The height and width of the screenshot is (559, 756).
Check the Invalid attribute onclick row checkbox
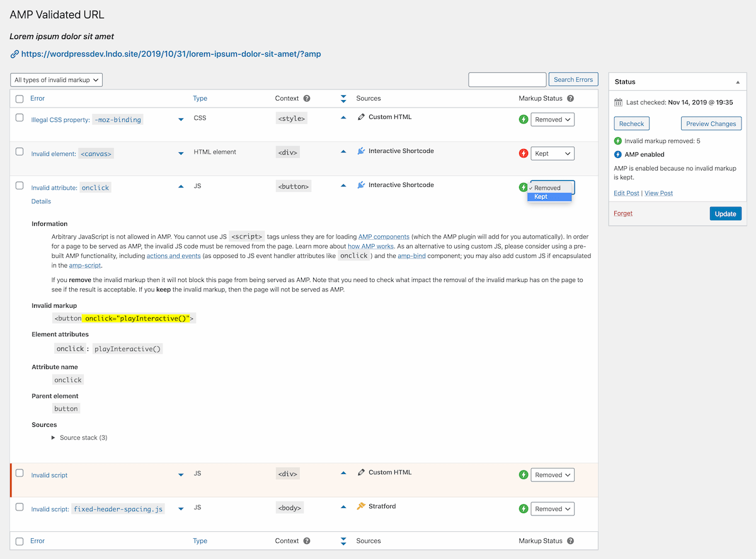tap(20, 186)
